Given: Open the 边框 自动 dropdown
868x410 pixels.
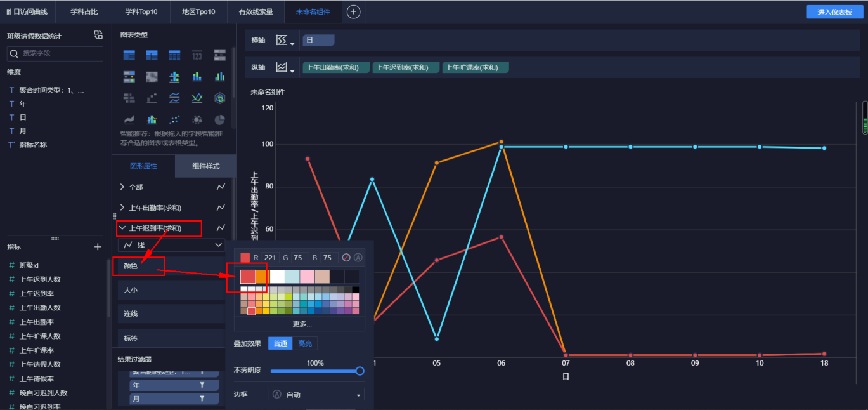Looking at the screenshot, I should pos(316,395).
